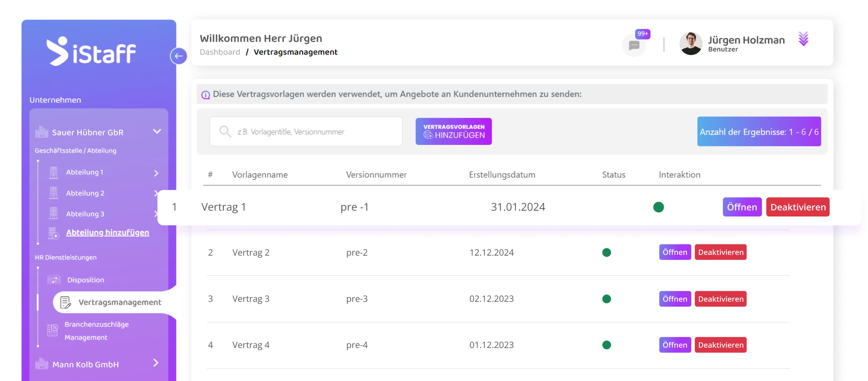Viewport: 868px width, 381px height.
Task: Click the info icon in banner
Action: pyautogui.click(x=205, y=95)
